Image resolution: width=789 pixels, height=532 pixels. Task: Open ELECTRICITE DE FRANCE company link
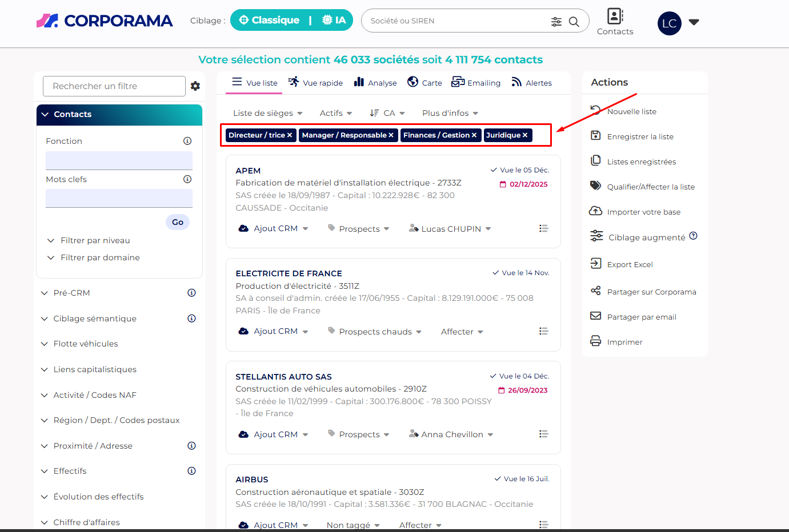click(x=289, y=273)
